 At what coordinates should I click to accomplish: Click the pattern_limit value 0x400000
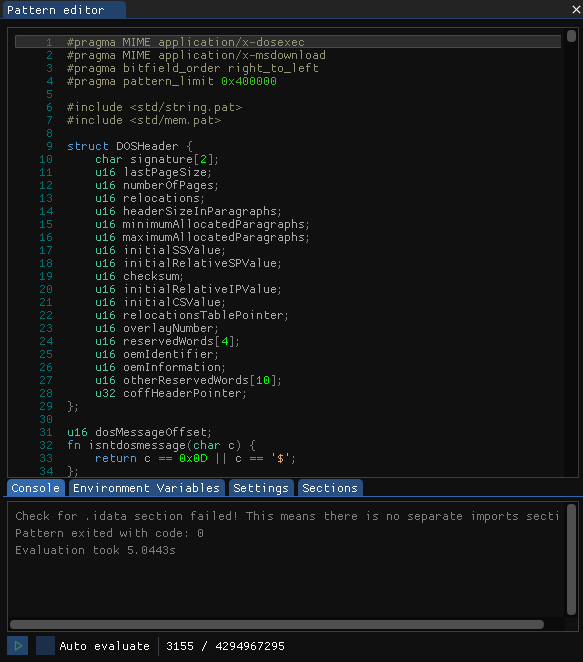click(x=249, y=81)
